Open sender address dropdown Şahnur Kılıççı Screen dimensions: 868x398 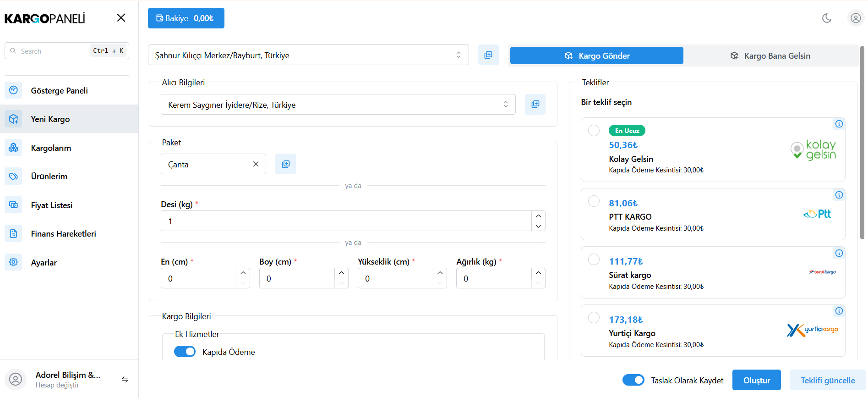[308, 55]
